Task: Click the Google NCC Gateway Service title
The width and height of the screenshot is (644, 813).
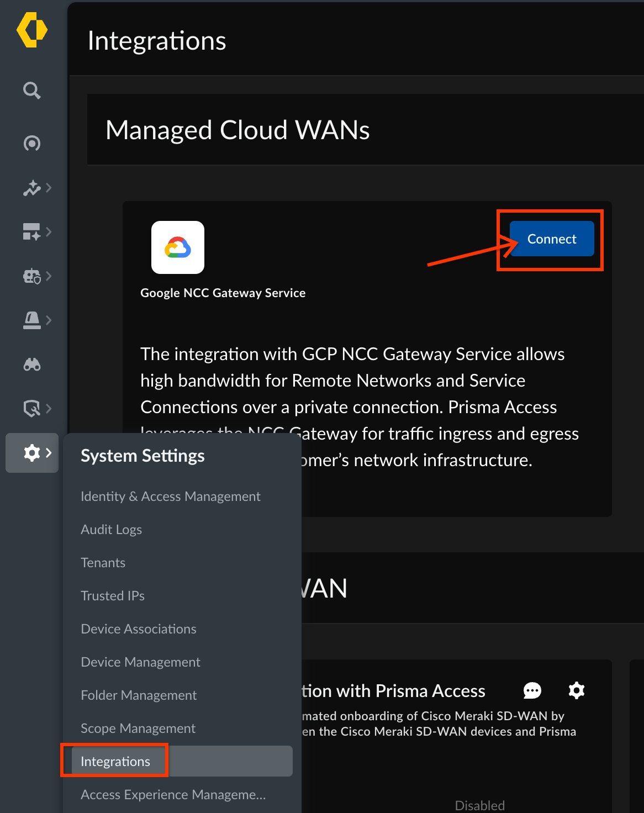Action: [x=223, y=293]
